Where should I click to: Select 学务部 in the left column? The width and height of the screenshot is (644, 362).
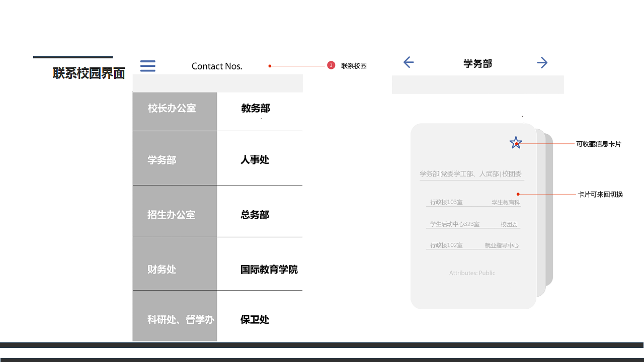pos(162,160)
